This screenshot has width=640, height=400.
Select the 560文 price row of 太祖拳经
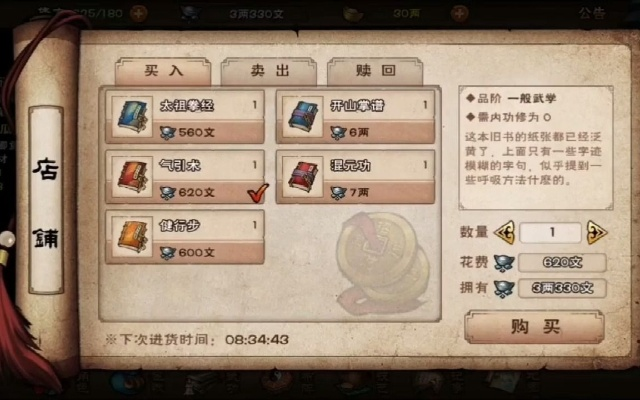209,132
